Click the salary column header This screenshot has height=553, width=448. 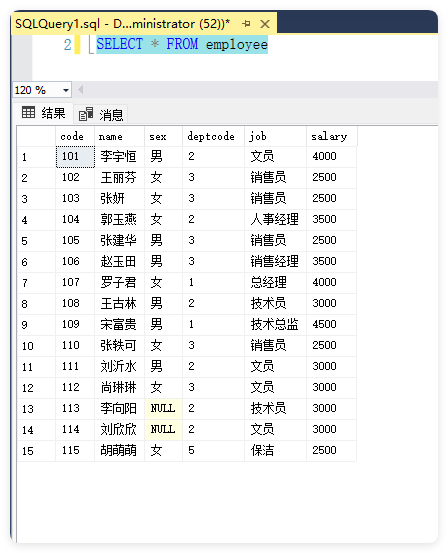(332, 136)
